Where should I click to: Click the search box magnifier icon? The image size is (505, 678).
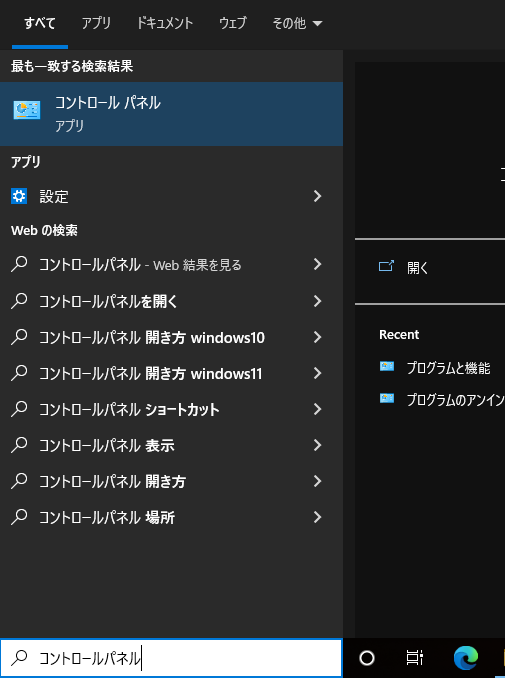(19, 658)
